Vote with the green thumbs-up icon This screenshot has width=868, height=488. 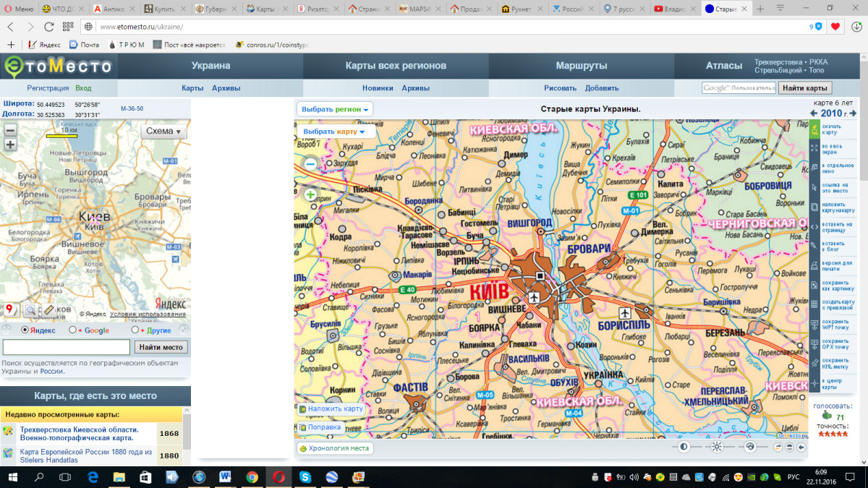tap(827, 416)
